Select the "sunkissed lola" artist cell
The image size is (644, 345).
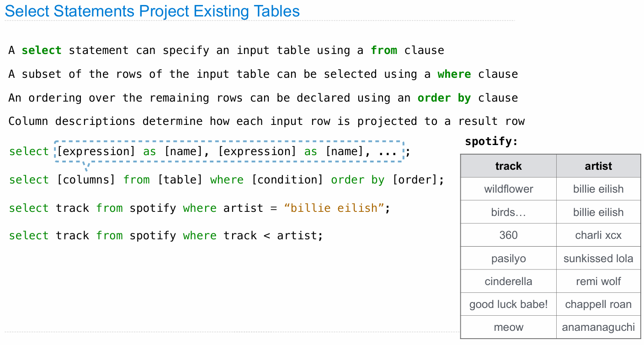click(598, 259)
